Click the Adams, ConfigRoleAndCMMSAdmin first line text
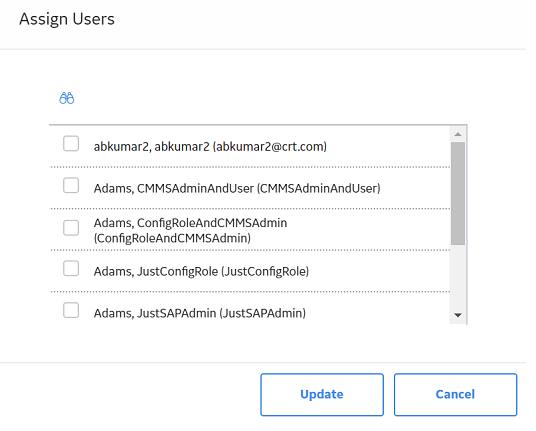Image resolution: width=536 pixels, height=431 pixels. pos(190,223)
